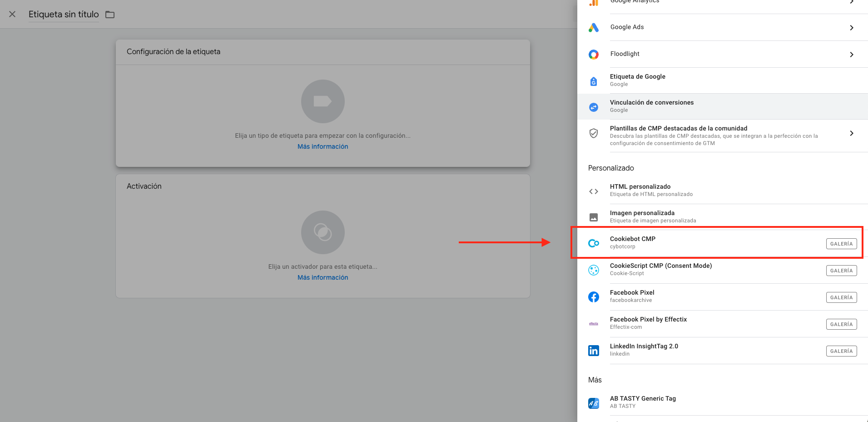Select the HTML personalizado code brackets icon
Screen dimensions: 868x422
(594, 191)
